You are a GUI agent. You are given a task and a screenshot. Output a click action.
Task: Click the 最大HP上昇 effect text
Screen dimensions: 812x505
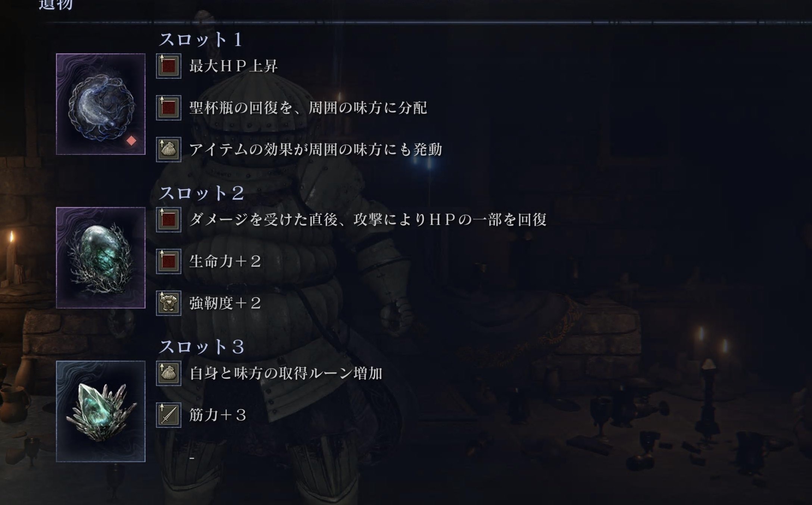[234, 66]
